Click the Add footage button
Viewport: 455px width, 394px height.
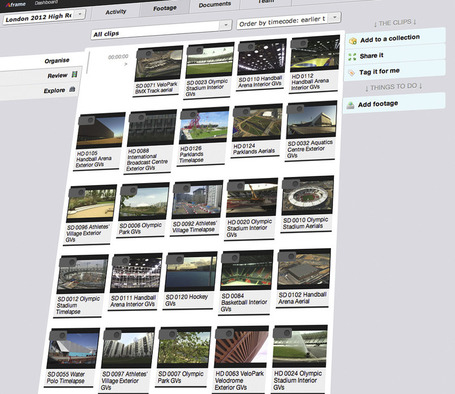[394, 103]
